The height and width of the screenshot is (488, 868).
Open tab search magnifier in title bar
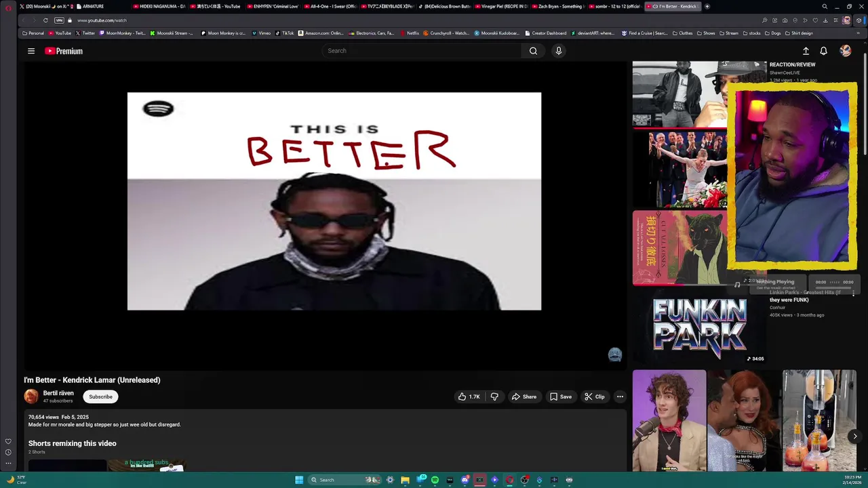[825, 6]
